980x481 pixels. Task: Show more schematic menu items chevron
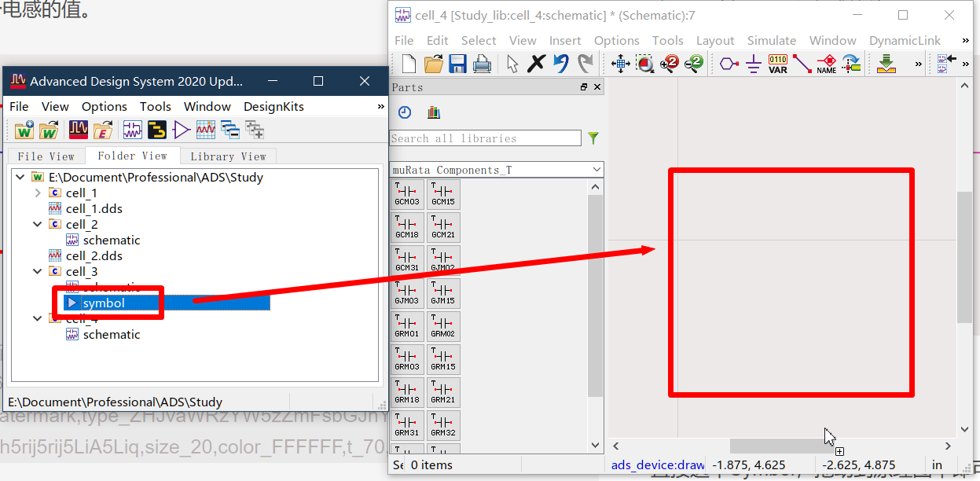point(966,40)
